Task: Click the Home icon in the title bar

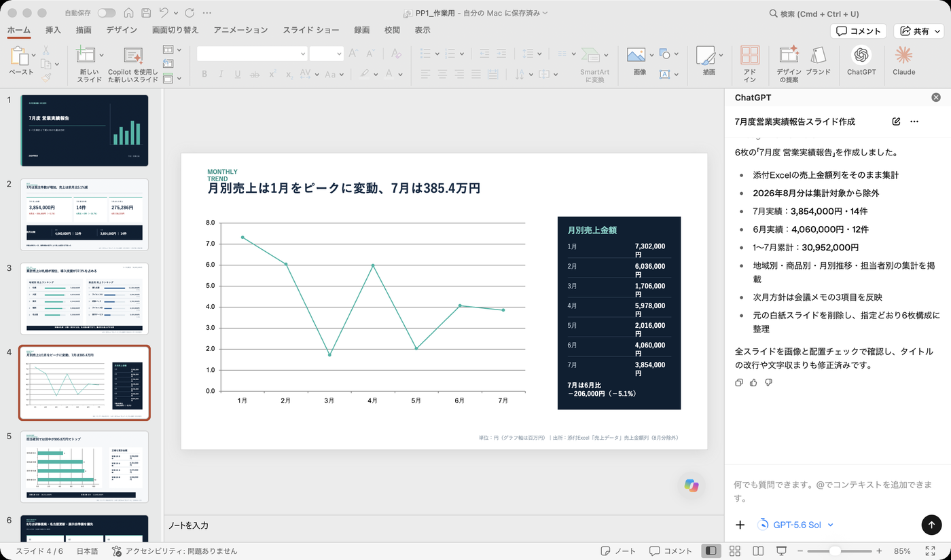Action: [x=129, y=13]
